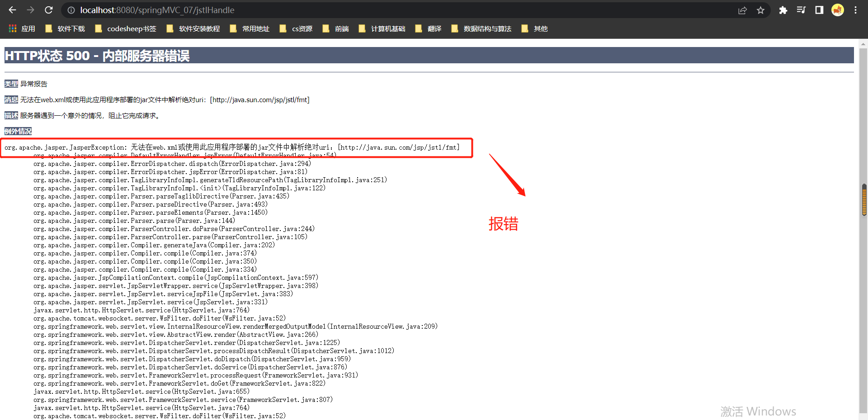Go forward with the forward arrow
The image size is (868, 420).
pyautogui.click(x=30, y=10)
